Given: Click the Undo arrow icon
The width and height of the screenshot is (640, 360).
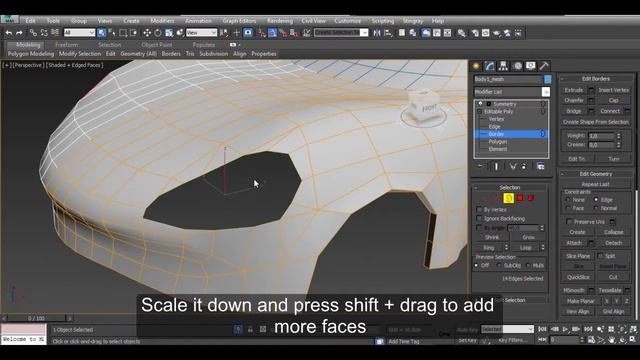Looking at the screenshot, I should 9,33.
